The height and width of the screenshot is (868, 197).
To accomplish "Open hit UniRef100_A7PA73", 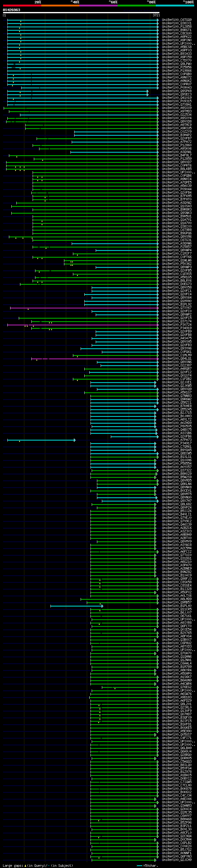I will tap(176, 440).
